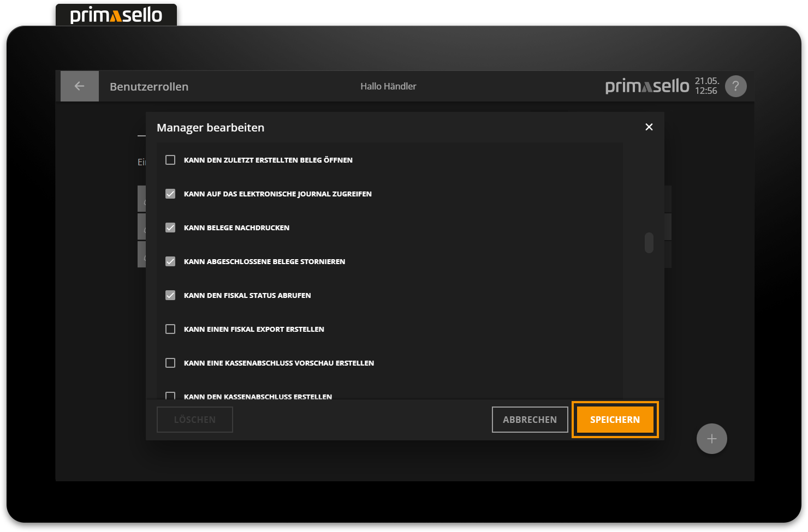Enable 'Kann den Kassenabschluss erstellen' checkbox
This screenshot has height=532, width=808.
(170, 396)
